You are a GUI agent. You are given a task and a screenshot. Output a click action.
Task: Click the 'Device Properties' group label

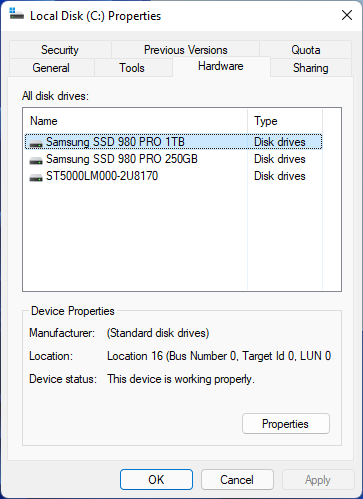pyautogui.click(x=73, y=311)
